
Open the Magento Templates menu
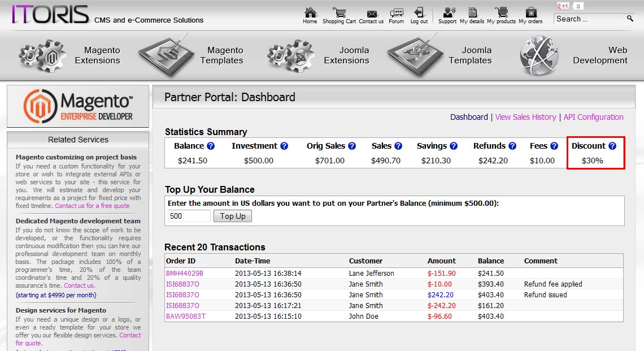[222, 55]
